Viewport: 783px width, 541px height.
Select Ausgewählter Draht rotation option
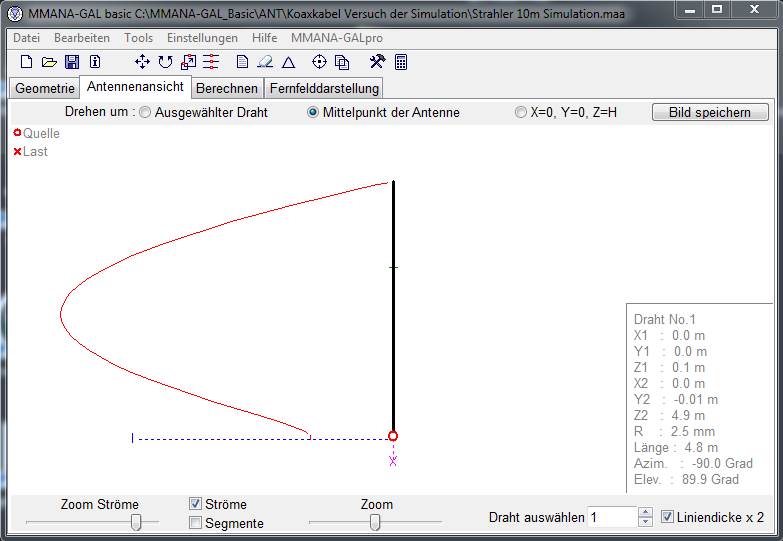[x=144, y=112]
